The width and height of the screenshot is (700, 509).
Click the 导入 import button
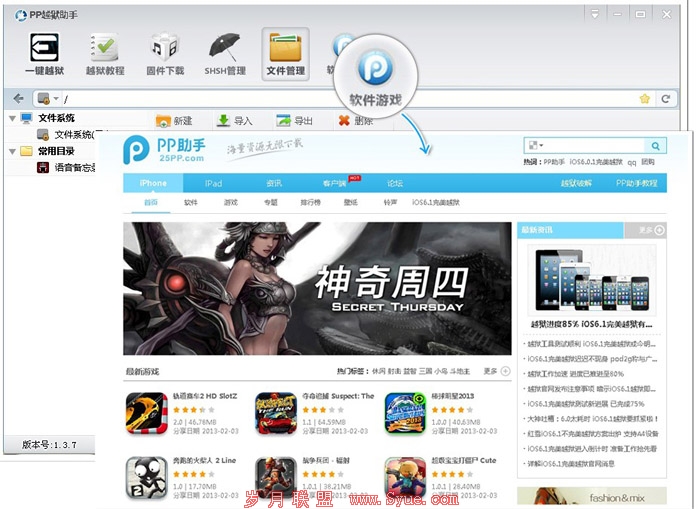(234, 121)
